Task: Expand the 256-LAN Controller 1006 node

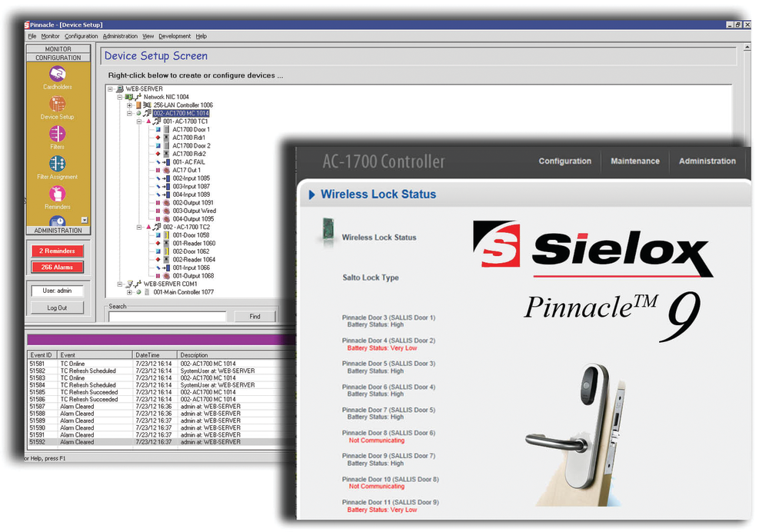Action: click(128, 105)
